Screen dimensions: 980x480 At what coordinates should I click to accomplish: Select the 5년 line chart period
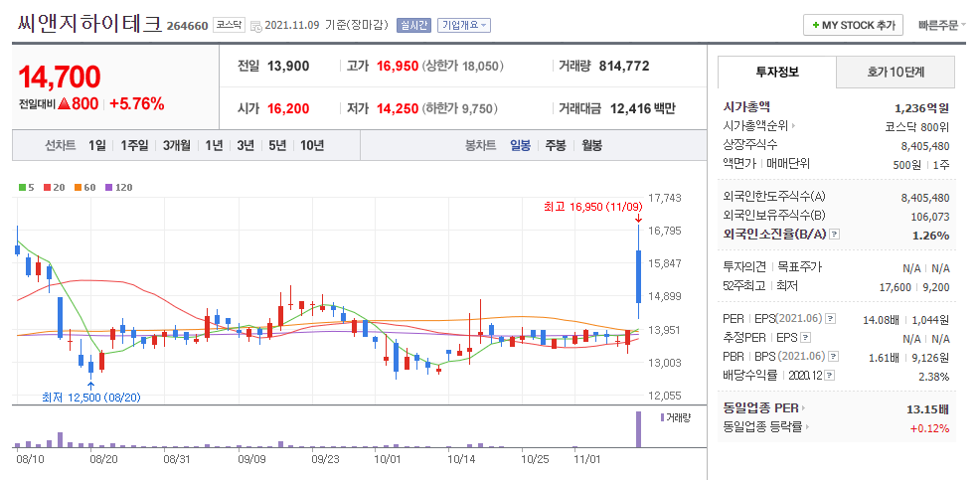[x=277, y=145]
